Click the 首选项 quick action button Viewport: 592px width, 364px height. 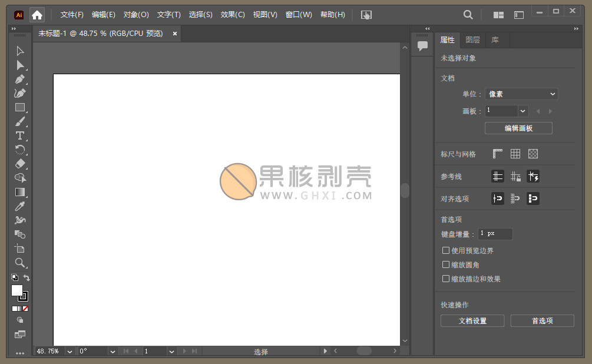pos(542,320)
